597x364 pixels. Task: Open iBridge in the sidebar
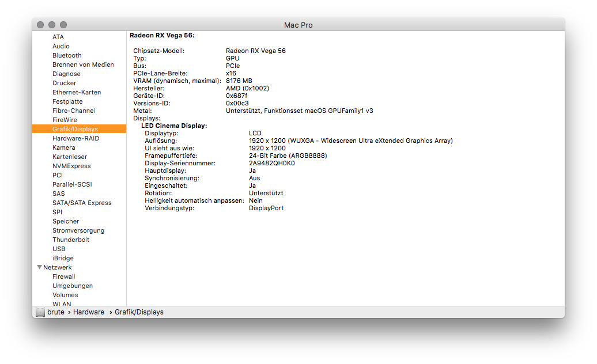[63, 258]
